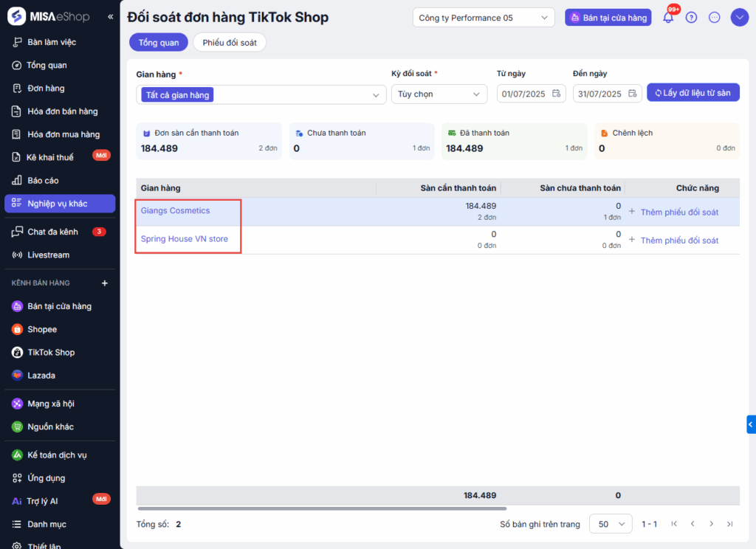Expand the blue side panel arrow tab

(x=751, y=424)
